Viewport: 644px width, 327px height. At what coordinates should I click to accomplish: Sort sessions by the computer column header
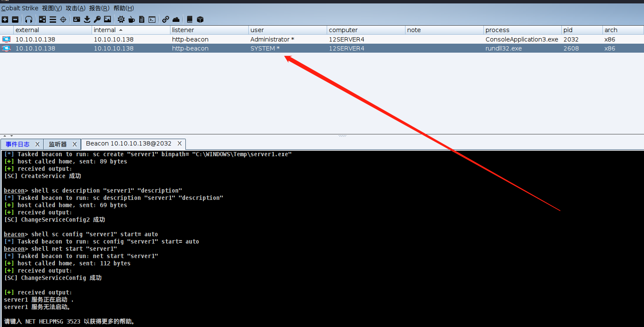tap(366, 30)
